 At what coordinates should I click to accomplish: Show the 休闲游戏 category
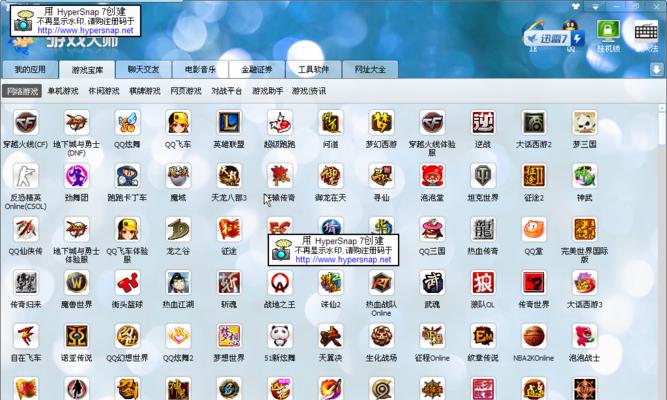pyautogui.click(x=104, y=91)
